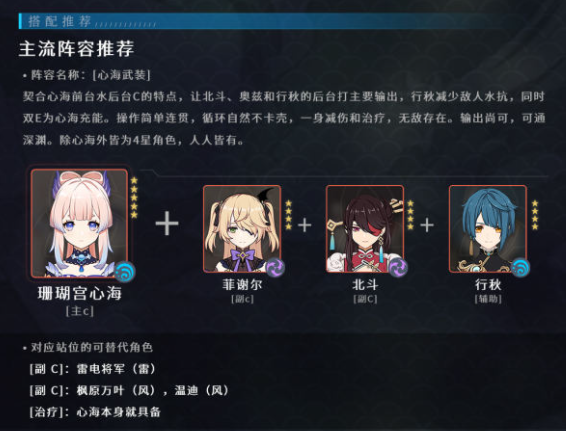Click the large plus sign after Kokomi
Screen dimensions: 566x431
(167, 223)
